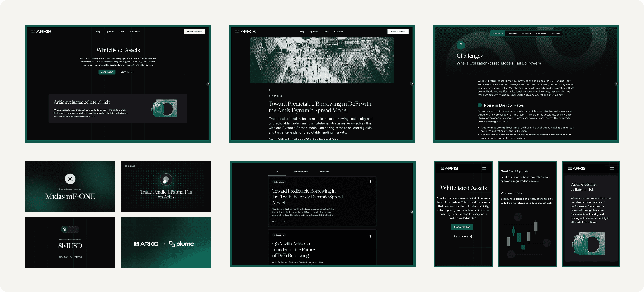Select the Education filter tab in blog list
The image size is (644, 292).
(x=324, y=172)
